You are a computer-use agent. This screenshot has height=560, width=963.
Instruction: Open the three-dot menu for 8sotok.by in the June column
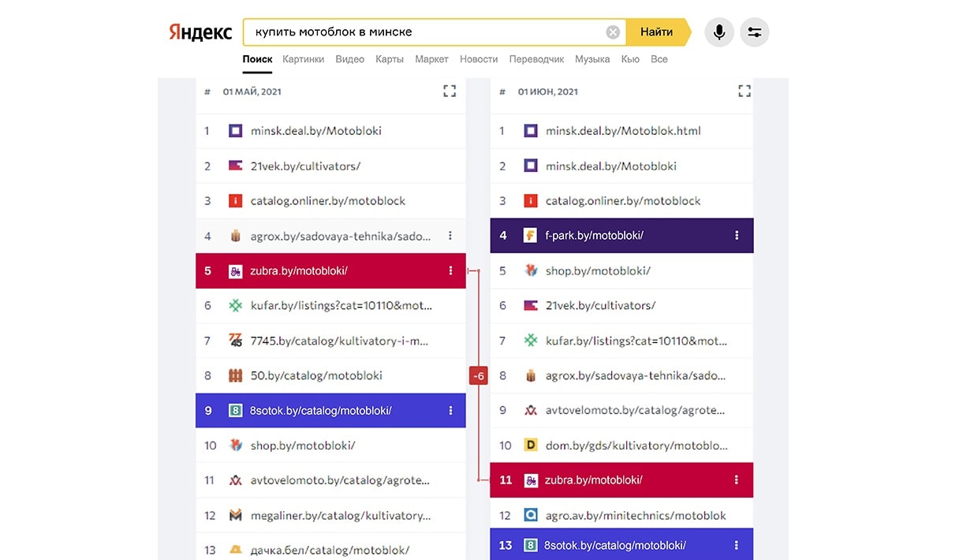point(737,545)
